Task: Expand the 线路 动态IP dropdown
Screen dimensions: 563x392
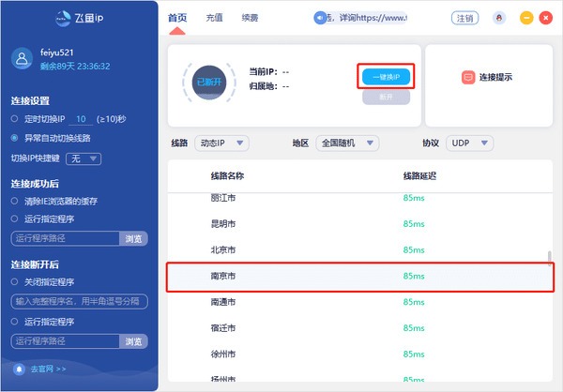Action: coord(221,143)
